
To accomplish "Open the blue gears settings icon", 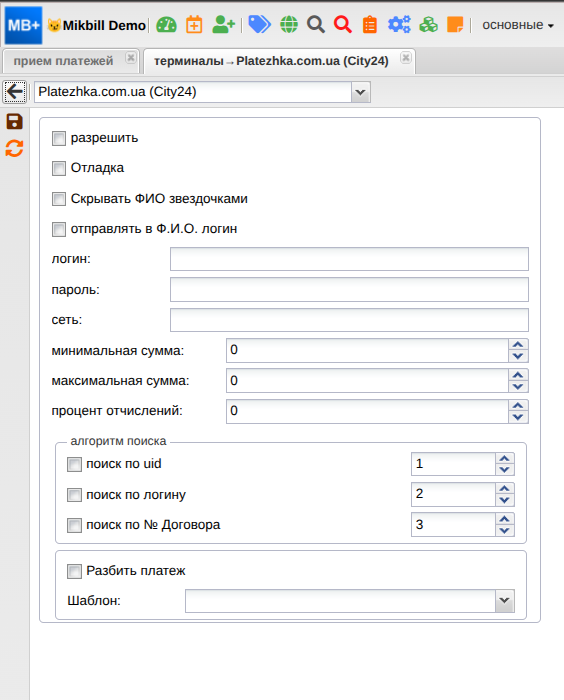I will (399, 25).
